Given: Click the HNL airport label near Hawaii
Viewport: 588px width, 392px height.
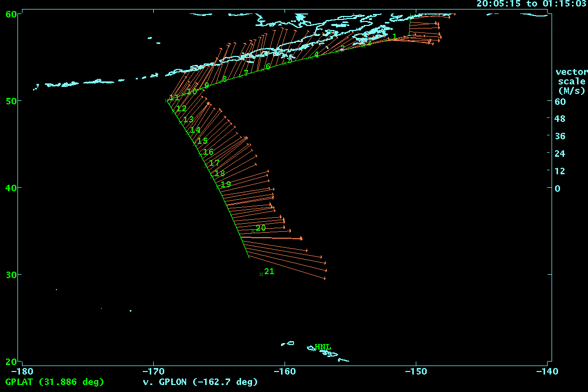Looking at the screenshot, I should click(x=322, y=347).
